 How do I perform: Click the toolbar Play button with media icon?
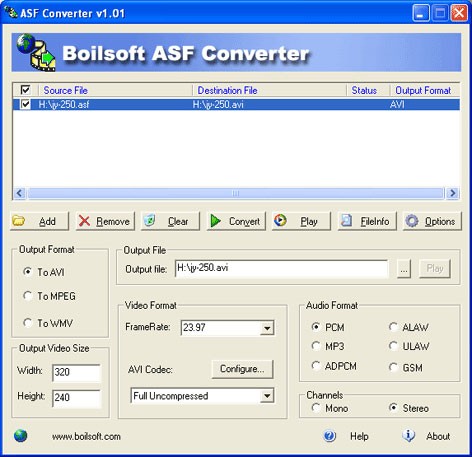301,221
